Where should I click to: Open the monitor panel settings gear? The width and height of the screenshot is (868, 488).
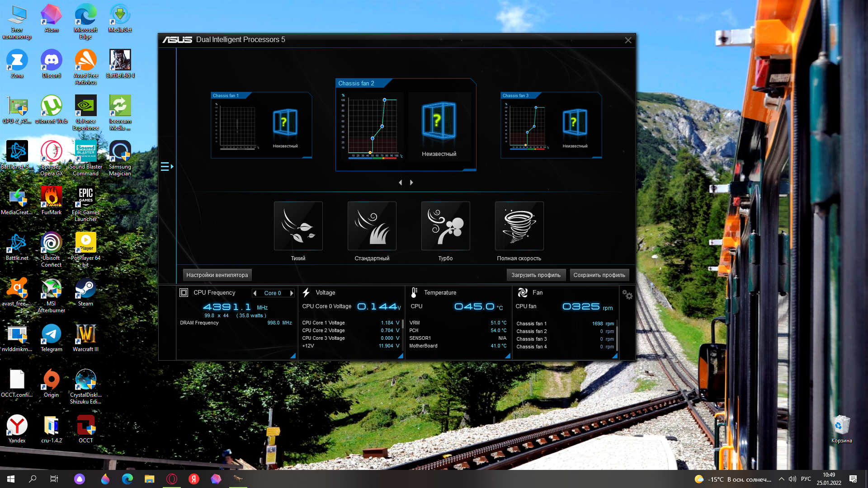(x=627, y=295)
